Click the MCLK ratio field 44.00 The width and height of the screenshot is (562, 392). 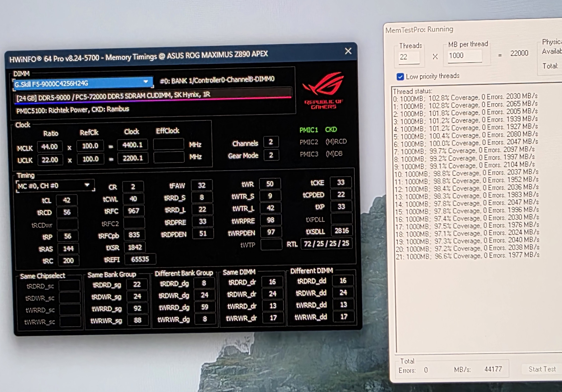(x=50, y=146)
